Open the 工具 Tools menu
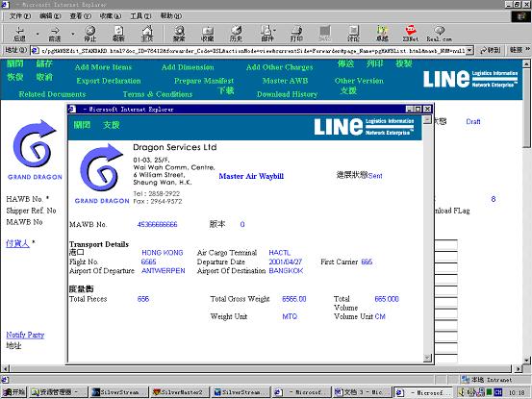532x399 pixels. tap(140, 16)
